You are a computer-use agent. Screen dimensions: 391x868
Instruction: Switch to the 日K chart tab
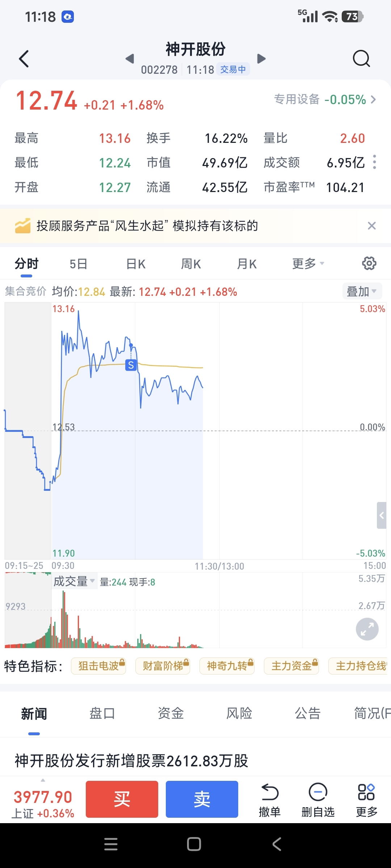click(x=136, y=264)
